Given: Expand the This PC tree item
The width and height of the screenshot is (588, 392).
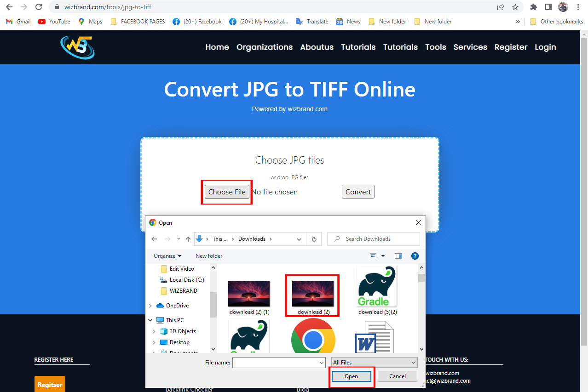Looking at the screenshot, I should pos(150,320).
